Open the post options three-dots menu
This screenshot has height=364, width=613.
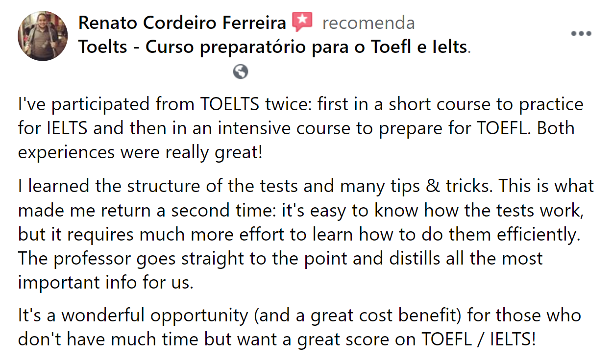pyautogui.click(x=581, y=34)
